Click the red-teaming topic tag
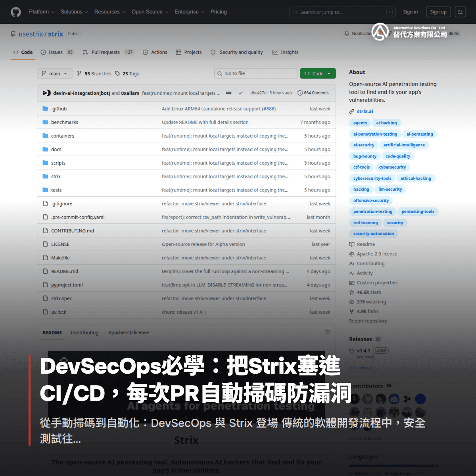This screenshot has height=476, width=476. click(366, 223)
